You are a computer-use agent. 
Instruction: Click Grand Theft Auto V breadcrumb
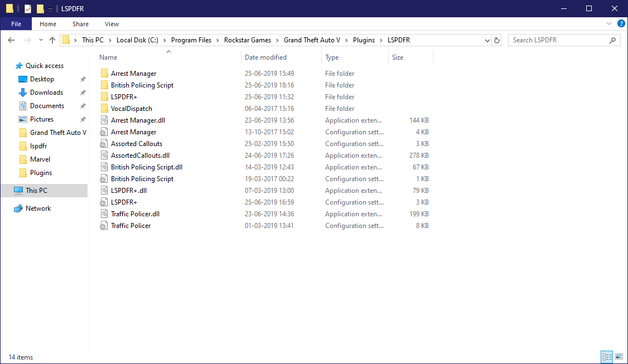(x=312, y=40)
